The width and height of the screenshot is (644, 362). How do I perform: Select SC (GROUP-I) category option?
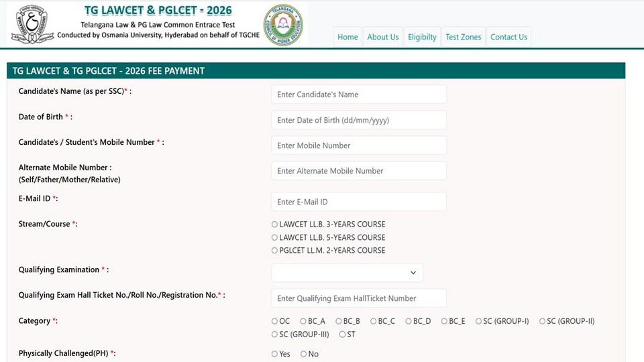[478, 321]
